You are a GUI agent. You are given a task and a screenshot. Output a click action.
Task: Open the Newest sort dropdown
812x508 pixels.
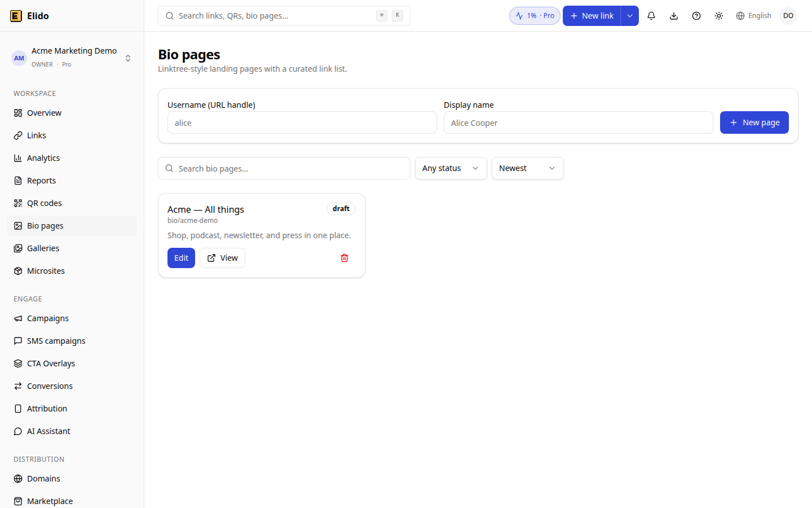[528, 168]
